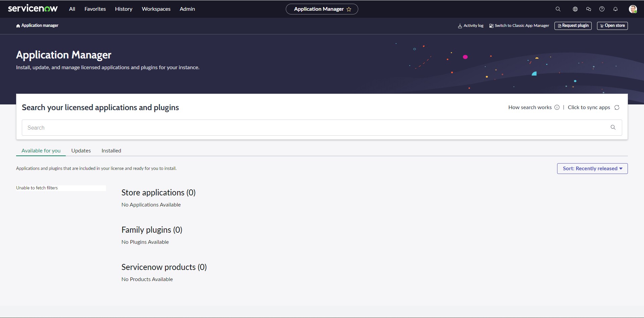
Task: Open the help question mark icon
Action: coord(602,9)
